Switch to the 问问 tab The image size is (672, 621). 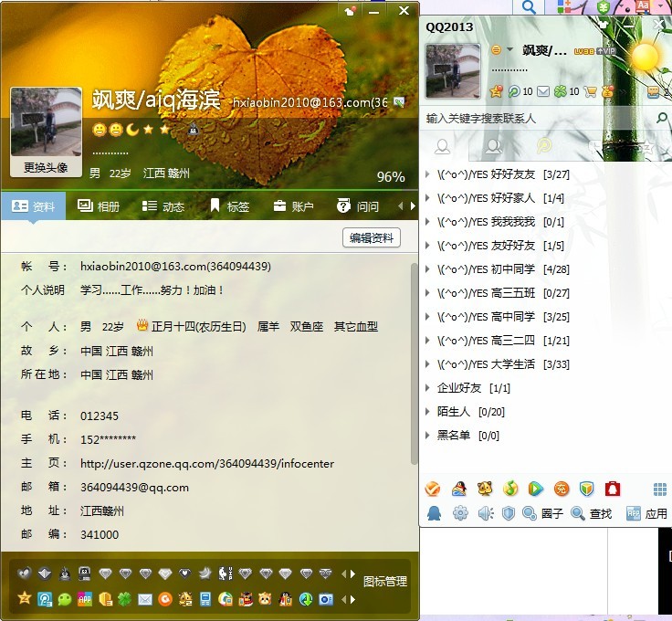[358, 206]
